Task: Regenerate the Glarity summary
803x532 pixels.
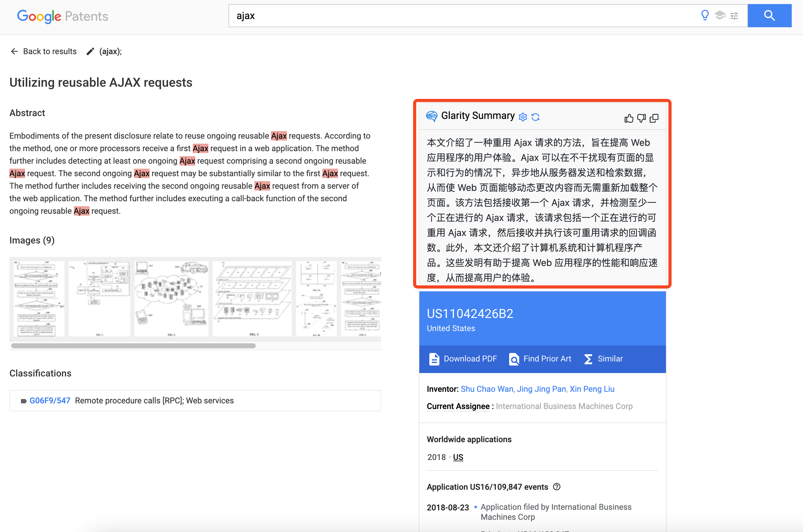Action: [x=536, y=117]
